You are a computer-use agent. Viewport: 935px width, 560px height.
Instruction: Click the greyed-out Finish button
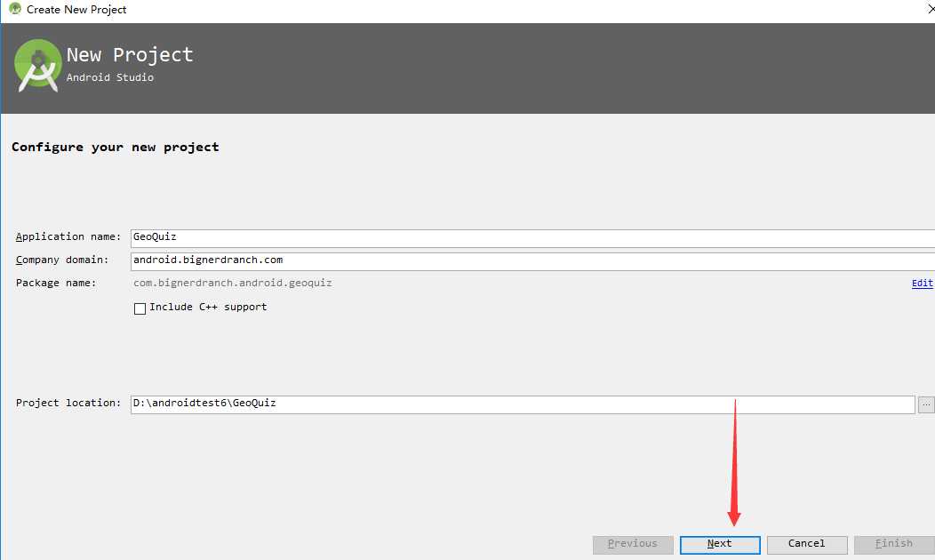[x=894, y=545]
